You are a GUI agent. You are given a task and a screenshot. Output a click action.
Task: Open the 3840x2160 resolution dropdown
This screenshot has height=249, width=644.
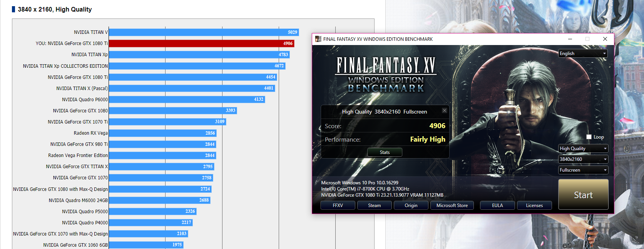(x=583, y=159)
